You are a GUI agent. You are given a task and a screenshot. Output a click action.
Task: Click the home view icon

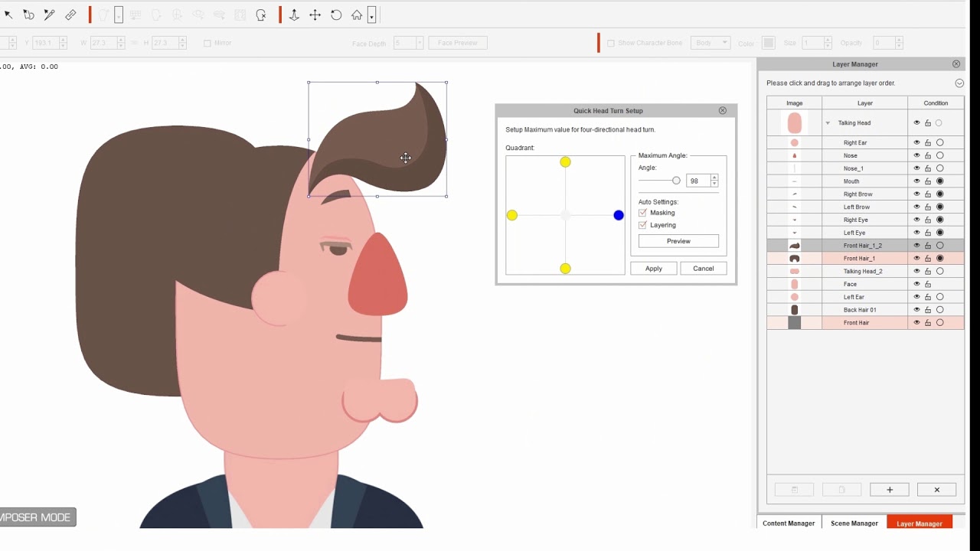[x=357, y=15]
